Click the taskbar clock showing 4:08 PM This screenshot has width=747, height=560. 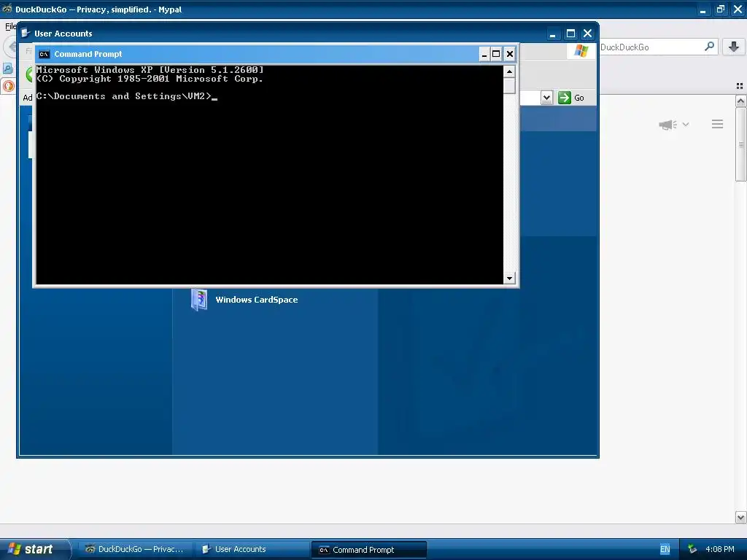click(x=720, y=549)
